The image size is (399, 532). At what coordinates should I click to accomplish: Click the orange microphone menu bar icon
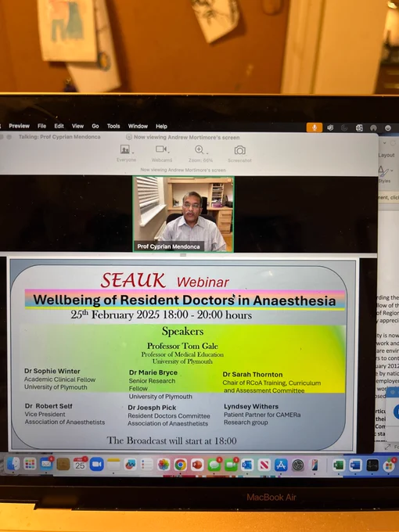pos(315,128)
